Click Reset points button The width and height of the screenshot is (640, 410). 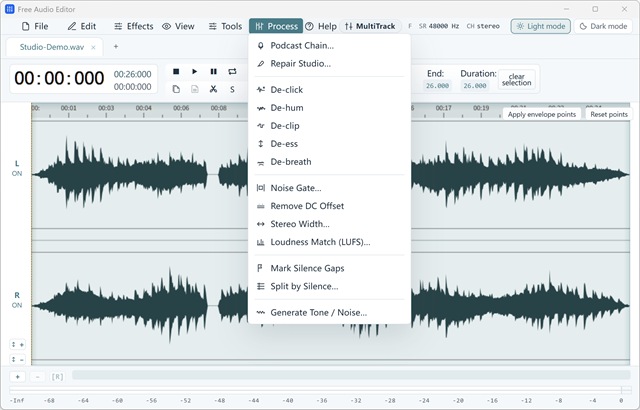tap(609, 114)
